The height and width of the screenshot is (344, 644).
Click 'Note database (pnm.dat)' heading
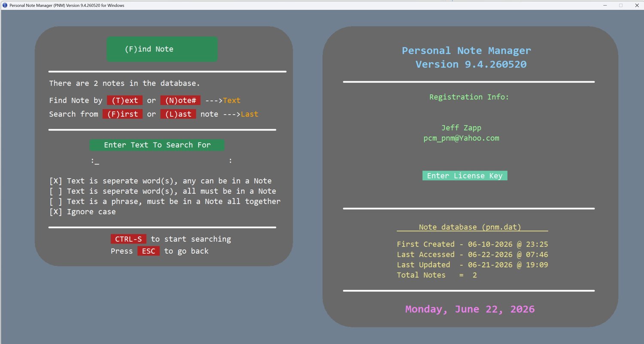470,227
